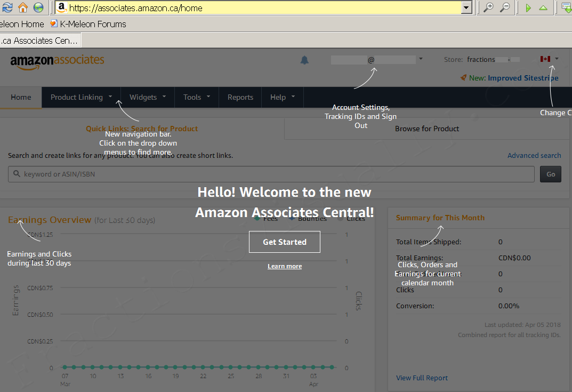Open the Product Linking menu
This screenshot has height=392, width=572.
click(x=82, y=98)
